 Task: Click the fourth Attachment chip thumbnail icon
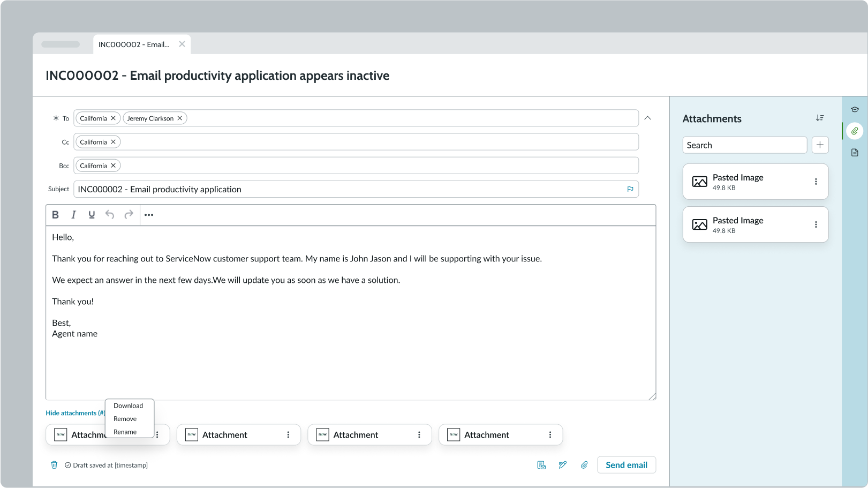pyautogui.click(x=454, y=435)
